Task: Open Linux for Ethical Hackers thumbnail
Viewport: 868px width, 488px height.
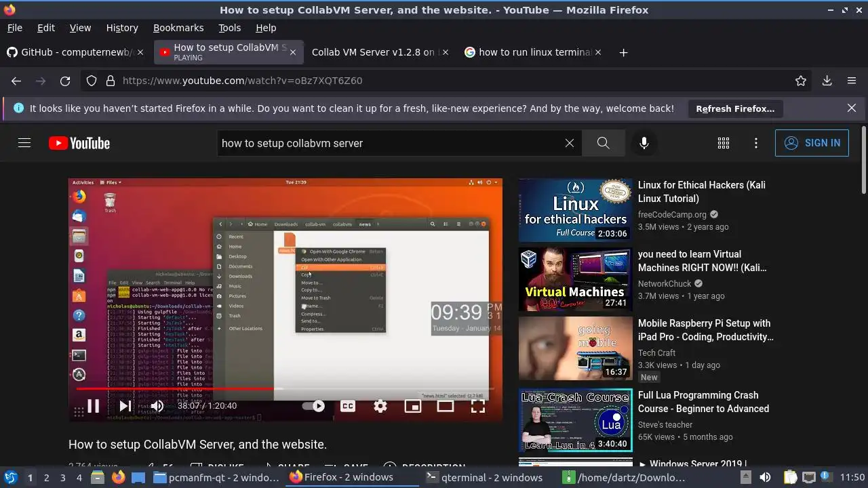Action: pyautogui.click(x=575, y=210)
